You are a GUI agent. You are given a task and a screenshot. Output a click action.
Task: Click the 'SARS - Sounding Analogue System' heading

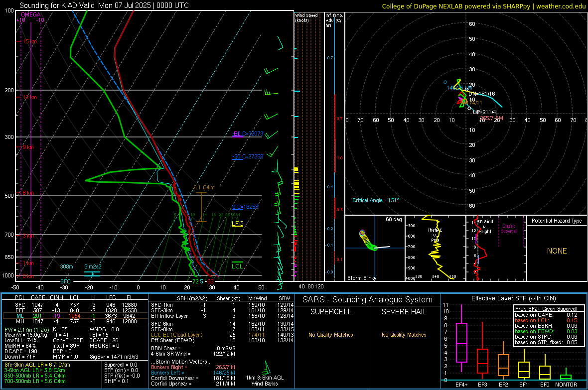pyautogui.click(x=367, y=300)
